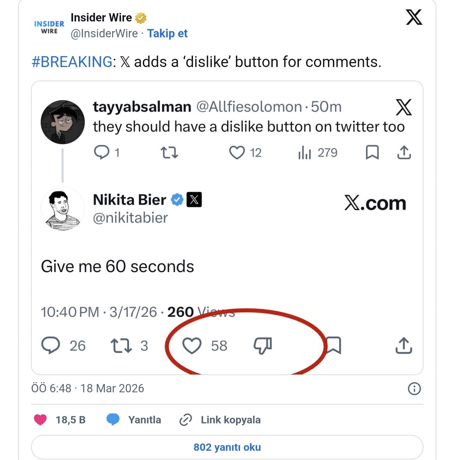Open the tweet info icon beside the date

[414, 389]
